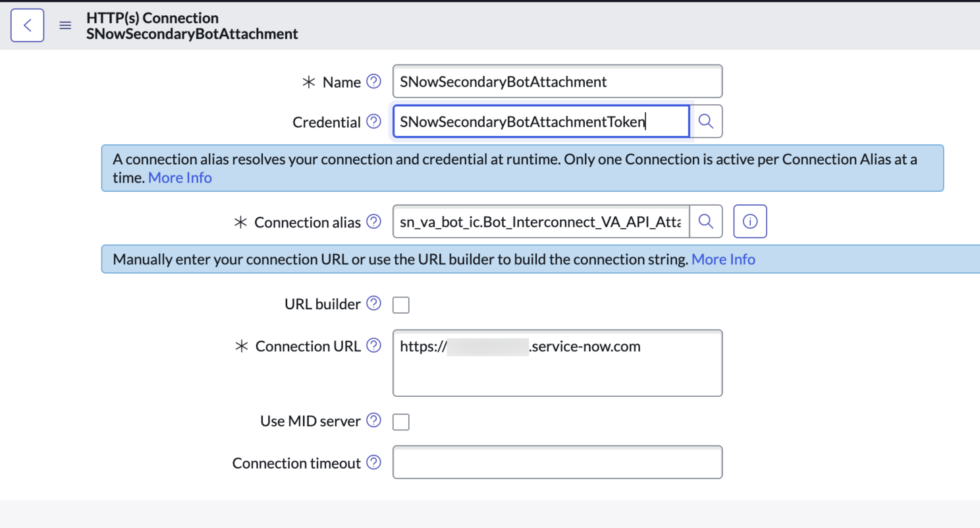Click the Connection alias label text

pyautogui.click(x=307, y=222)
